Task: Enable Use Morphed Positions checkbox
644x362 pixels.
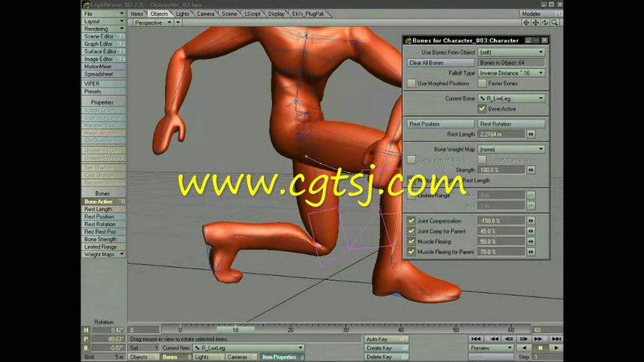Action: [x=411, y=84]
